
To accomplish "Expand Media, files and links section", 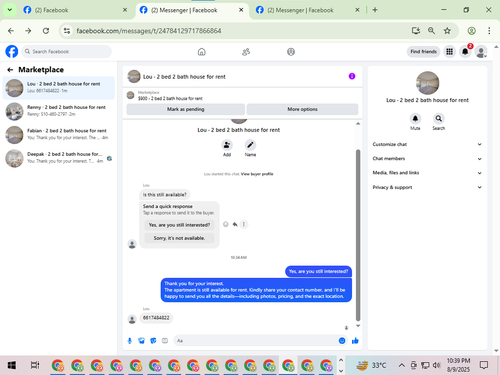I will [427, 173].
